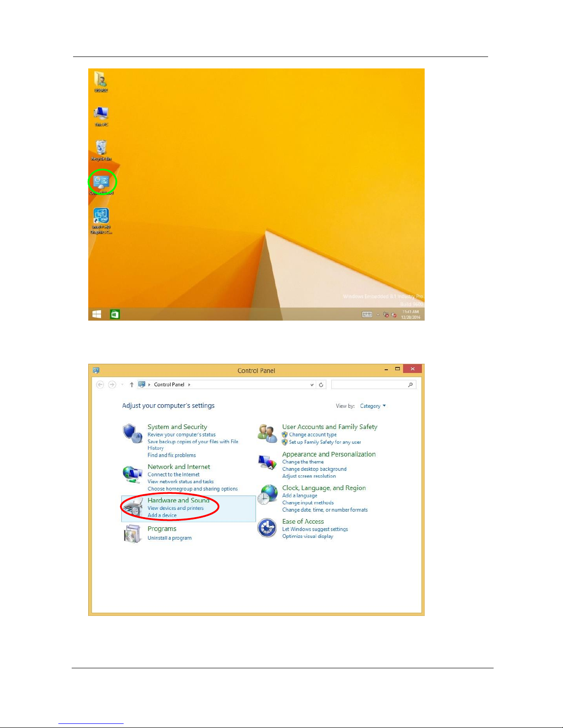The width and height of the screenshot is (563, 728).
Task: Click Uninstall a program
Action: 170,538
